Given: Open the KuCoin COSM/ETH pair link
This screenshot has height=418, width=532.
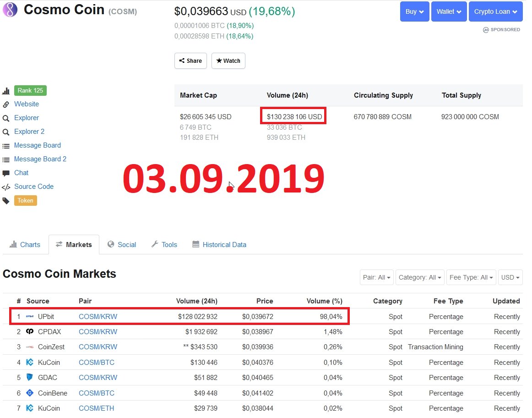Looking at the screenshot, I should point(96,408).
